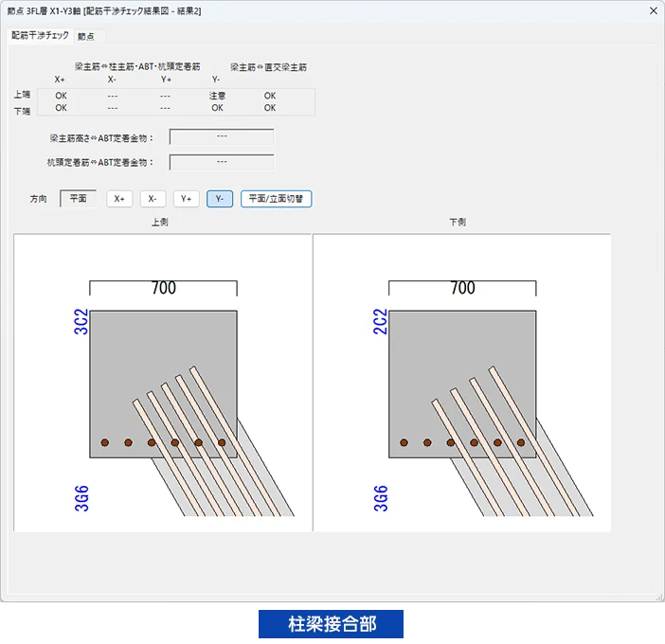Click the 3G6 beam label in 上側 diagram
This screenshot has height=644, width=665.
coord(81,498)
